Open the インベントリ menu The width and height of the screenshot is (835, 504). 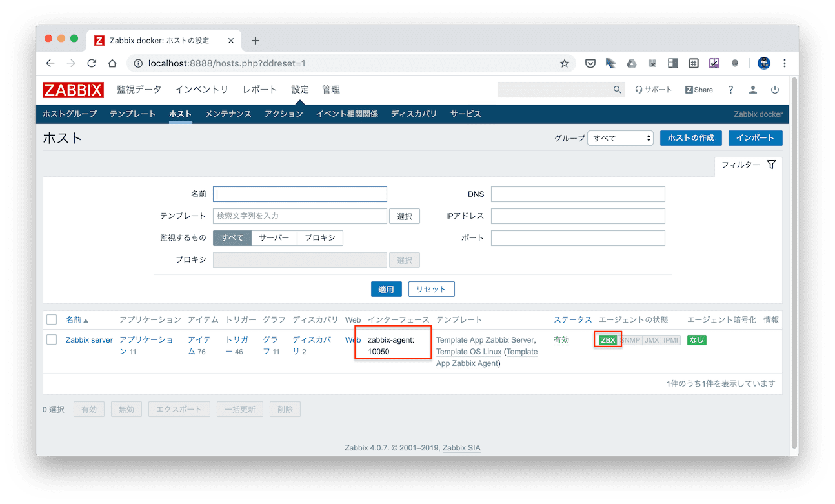coord(202,90)
